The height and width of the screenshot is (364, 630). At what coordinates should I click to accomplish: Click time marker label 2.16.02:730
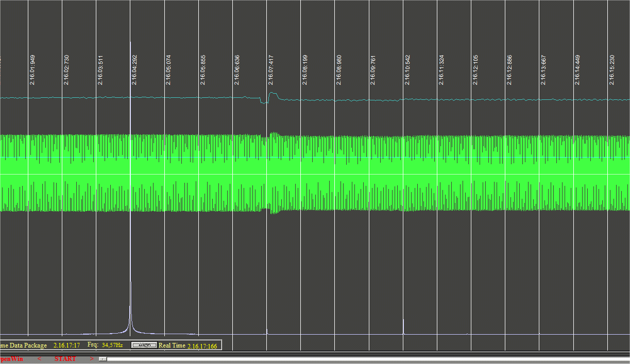coord(66,70)
